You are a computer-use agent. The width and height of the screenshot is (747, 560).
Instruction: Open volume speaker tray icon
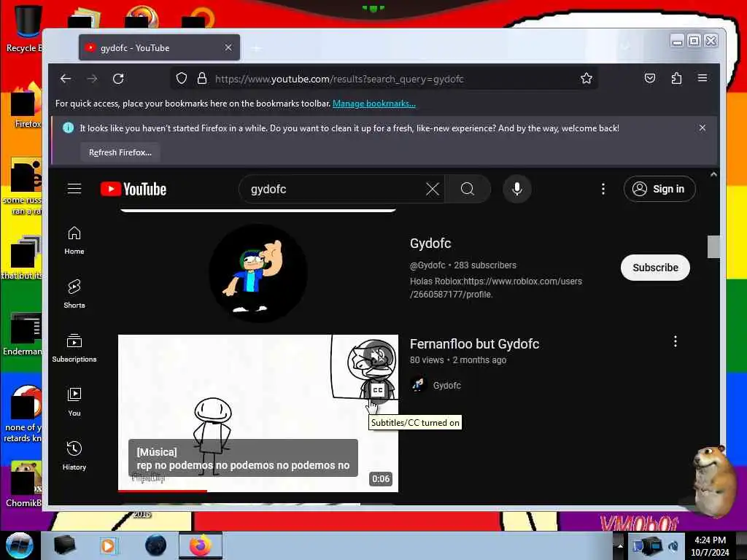pyautogui.click(x=673, y=545)
